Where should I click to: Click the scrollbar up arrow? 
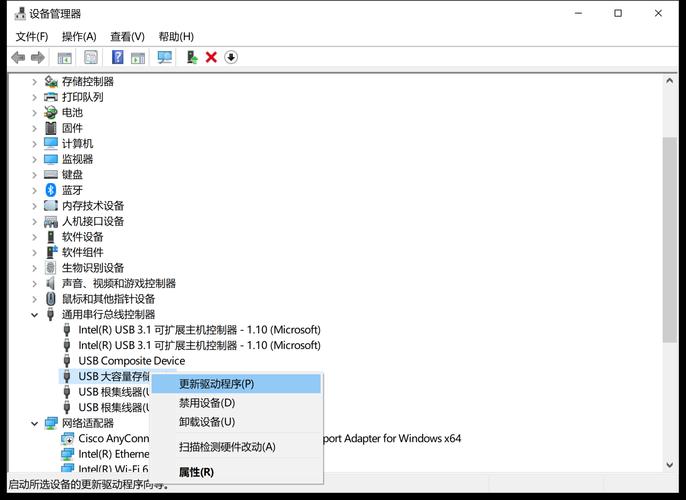(x=669, y=81)
